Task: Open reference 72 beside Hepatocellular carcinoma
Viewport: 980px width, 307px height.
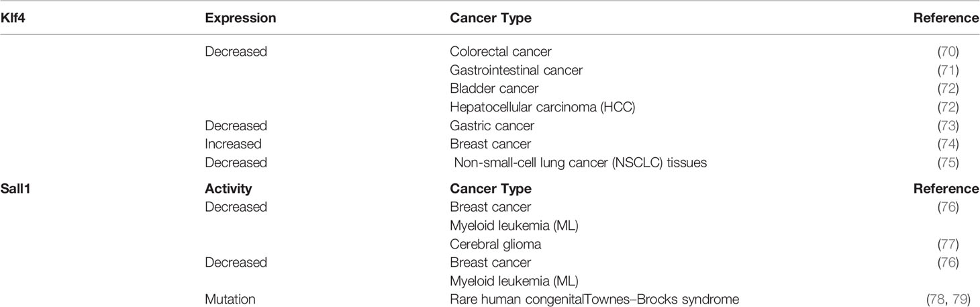Action: tap(967, 107)
